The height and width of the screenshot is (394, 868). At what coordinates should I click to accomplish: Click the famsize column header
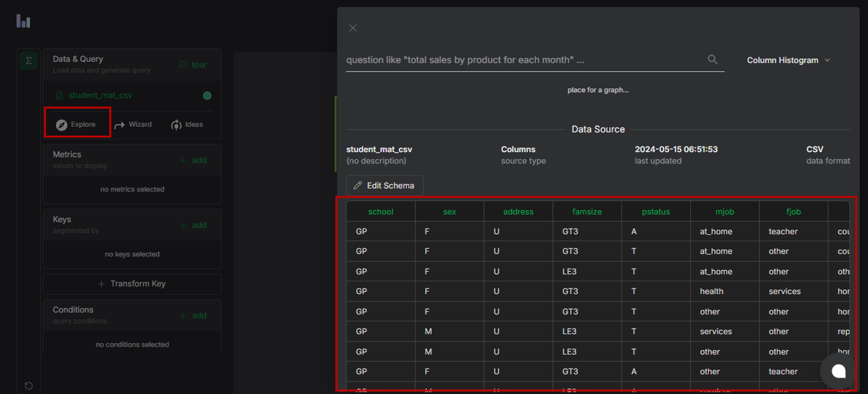(587, 212)
